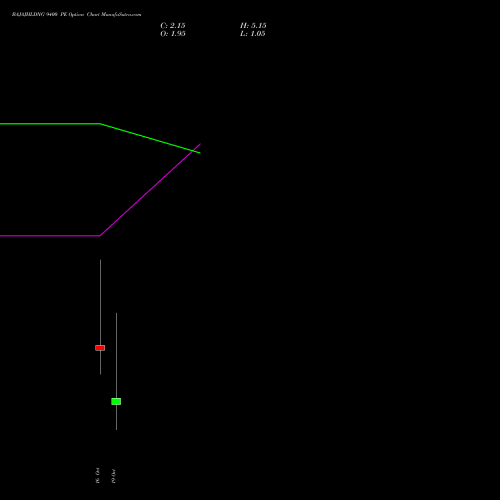Screen dimensions: 500x500
Task: Click the close value 'C: 2.15'
Action: pyautogui.click(x=173, y=26)
